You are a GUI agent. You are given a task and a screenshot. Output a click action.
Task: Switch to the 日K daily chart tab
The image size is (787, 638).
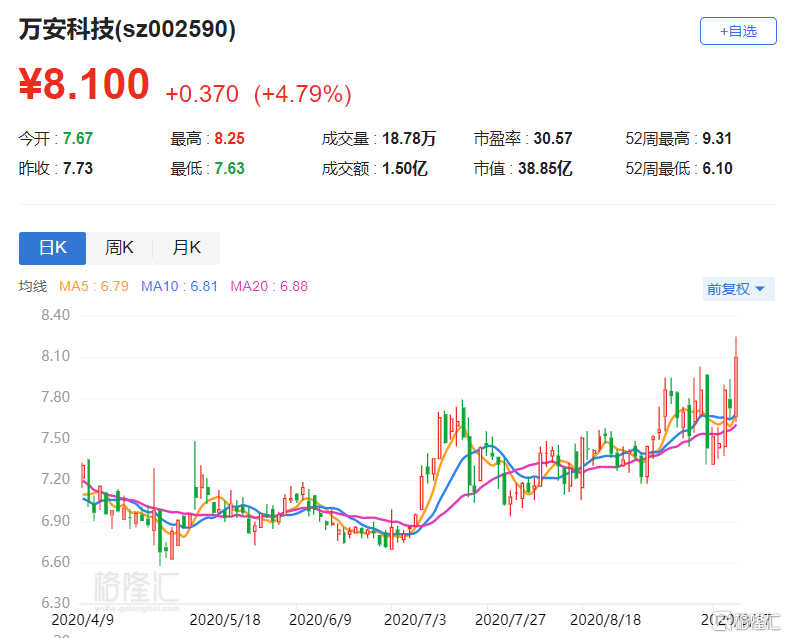coord(52,248)
